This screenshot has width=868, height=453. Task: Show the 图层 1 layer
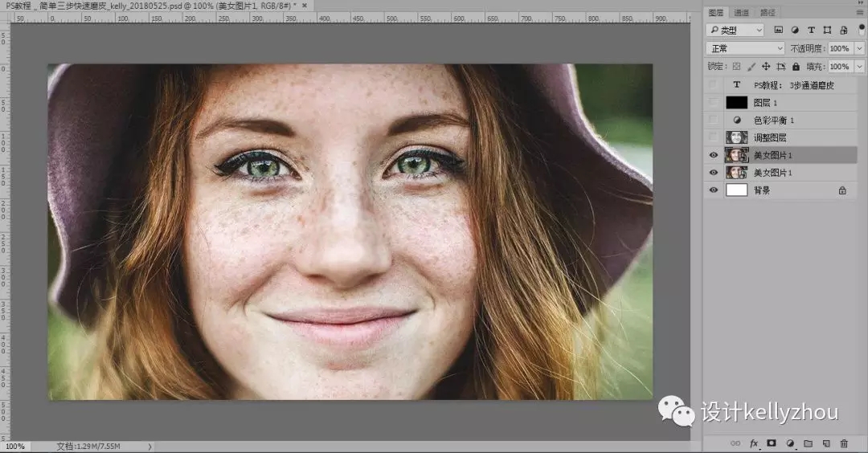713,102
